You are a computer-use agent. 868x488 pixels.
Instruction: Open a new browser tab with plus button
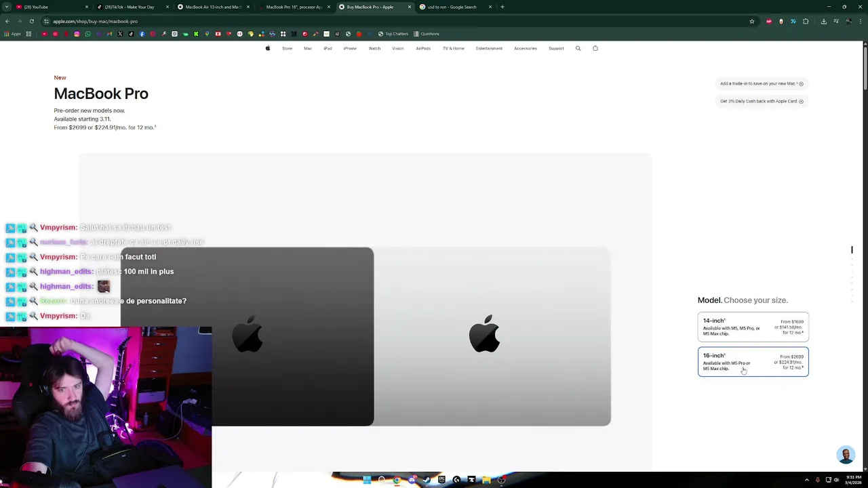coord(502,7)
